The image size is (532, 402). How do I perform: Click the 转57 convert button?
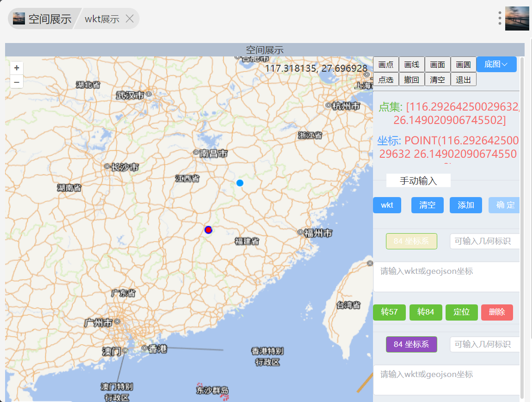tap(389, 312)
